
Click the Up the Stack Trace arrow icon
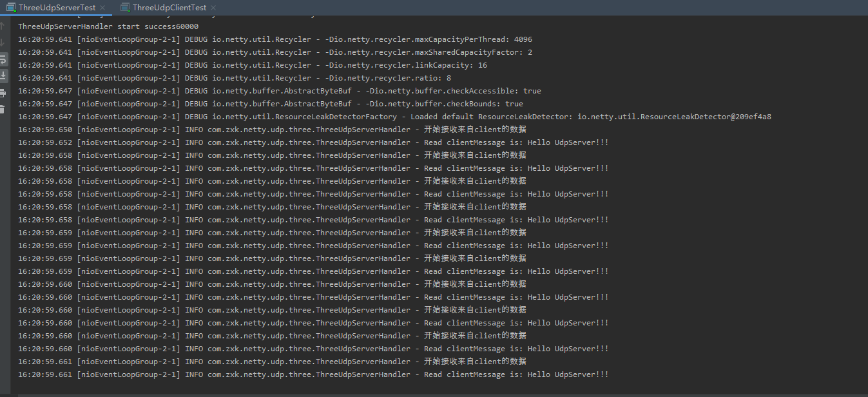(x=4, y=27)
